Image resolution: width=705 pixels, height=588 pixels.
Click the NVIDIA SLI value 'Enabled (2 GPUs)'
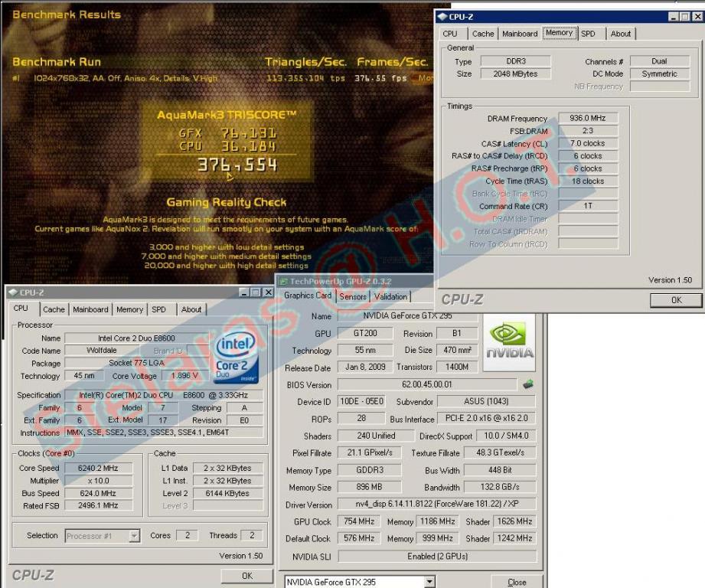click(x=437, y=556)
